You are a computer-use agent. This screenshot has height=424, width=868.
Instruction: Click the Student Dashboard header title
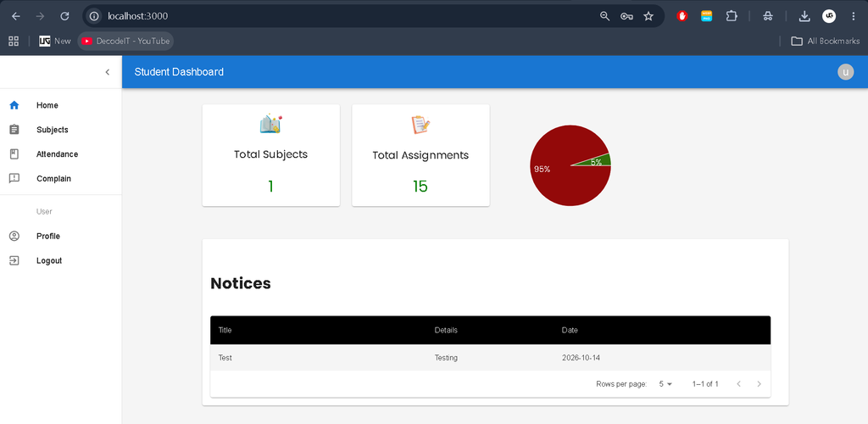[x=179, y=72]
